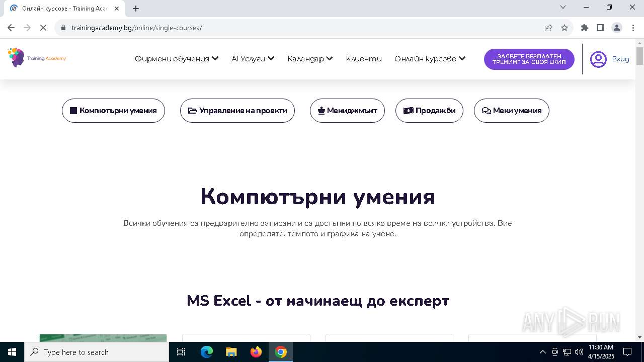Open the Chrome three-dot menu

[633, 28]
